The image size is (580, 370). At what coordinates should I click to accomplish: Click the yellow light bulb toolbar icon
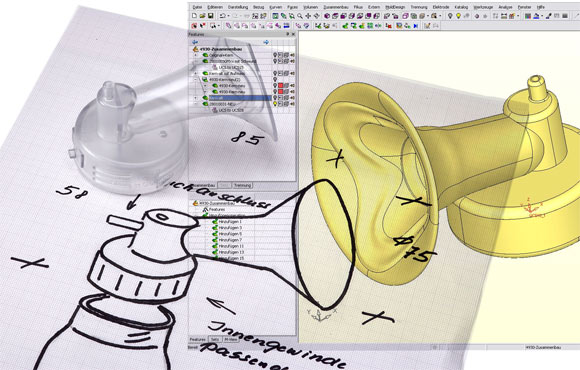click(458, 16)
